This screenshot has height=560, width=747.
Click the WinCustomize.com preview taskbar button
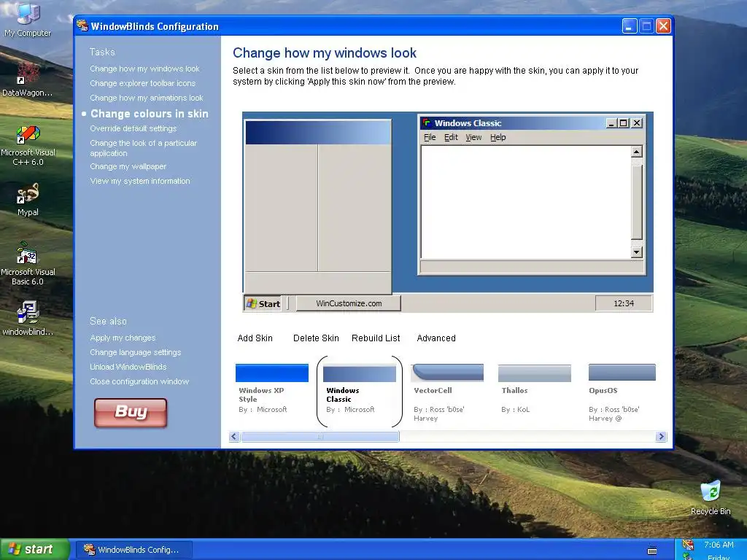pyautogui.click(x=348, y=303)
